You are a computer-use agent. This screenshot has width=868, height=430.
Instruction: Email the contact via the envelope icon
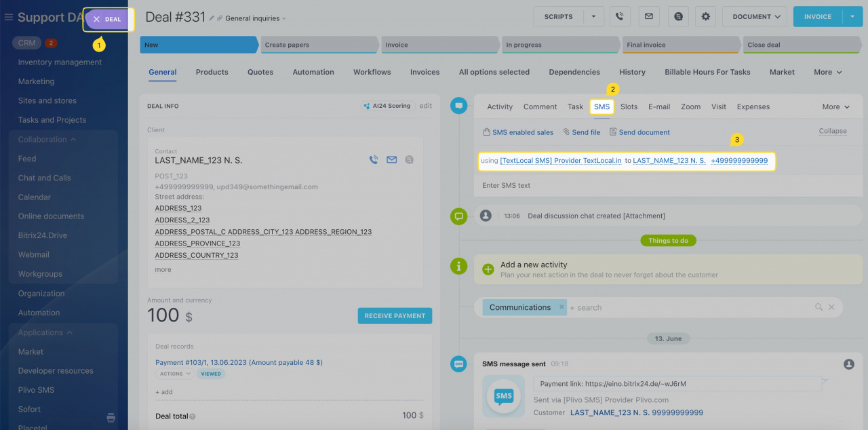391,159
